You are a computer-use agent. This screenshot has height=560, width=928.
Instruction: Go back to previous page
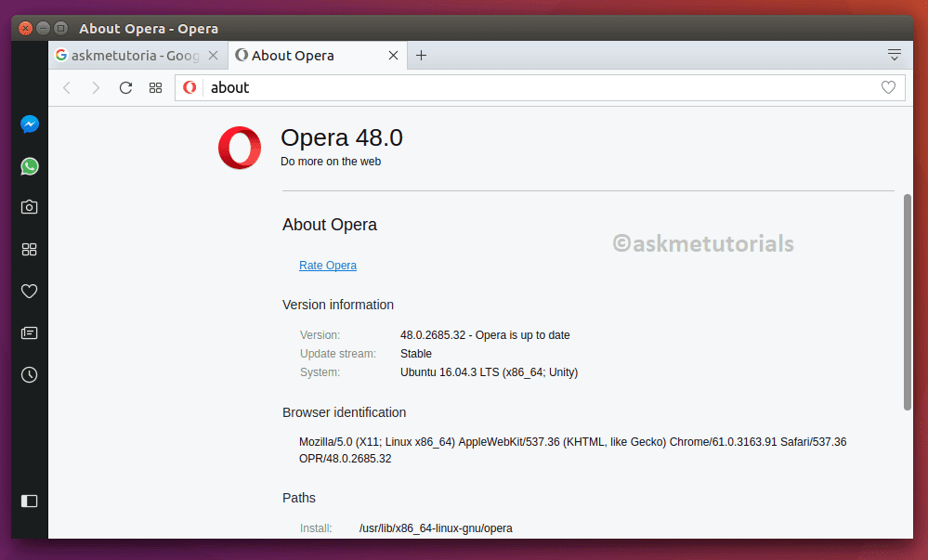(67, 88)
